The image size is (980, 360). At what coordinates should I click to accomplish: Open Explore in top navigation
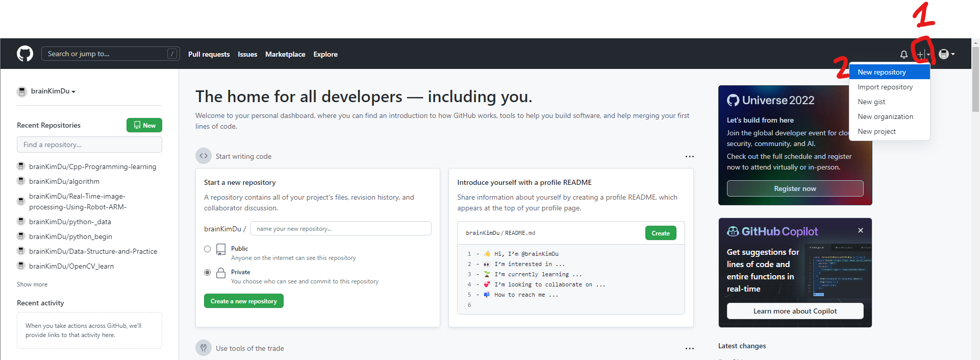(325, 54)
